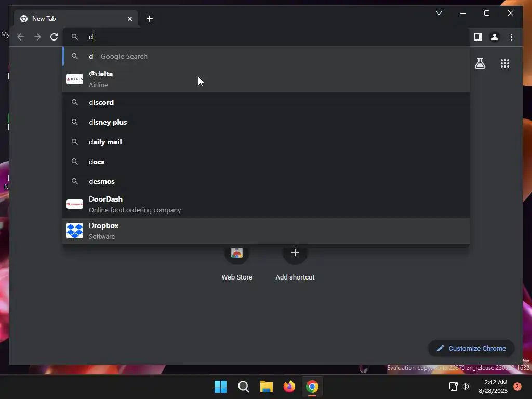Viewport: 532px width, 399px height.
Task: Click the magnifier icon beside discord
Action: click(75, 102)
